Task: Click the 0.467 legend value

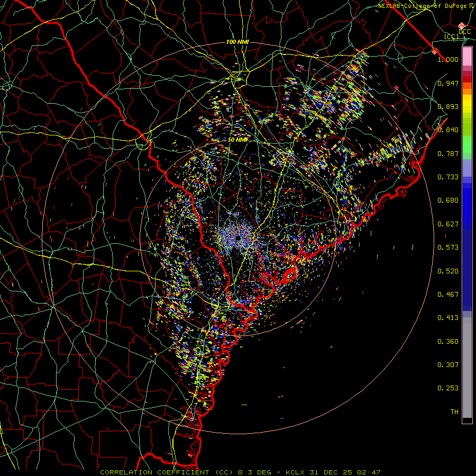Action: tap(448, 295)
